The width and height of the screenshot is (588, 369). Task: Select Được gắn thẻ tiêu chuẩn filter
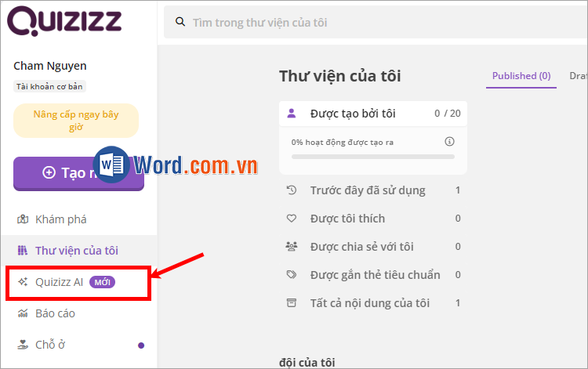click(373, 275)
